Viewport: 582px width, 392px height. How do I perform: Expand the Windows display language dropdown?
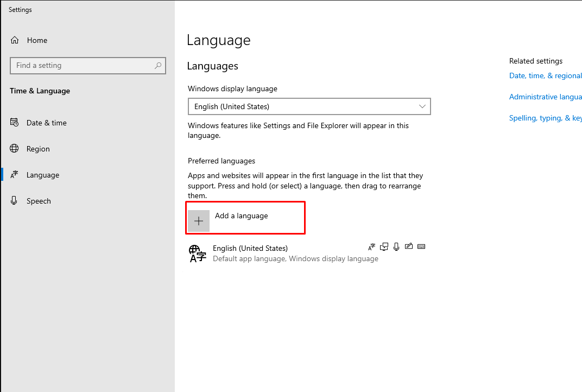308,106
